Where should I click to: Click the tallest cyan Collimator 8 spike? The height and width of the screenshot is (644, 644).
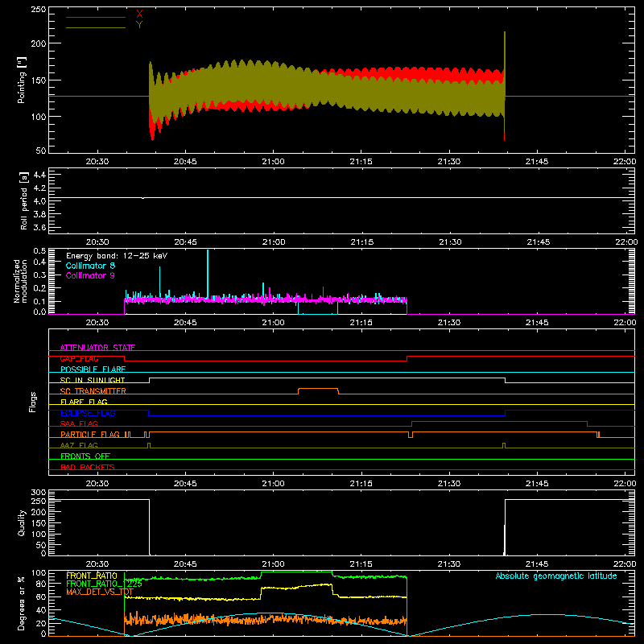208,273
